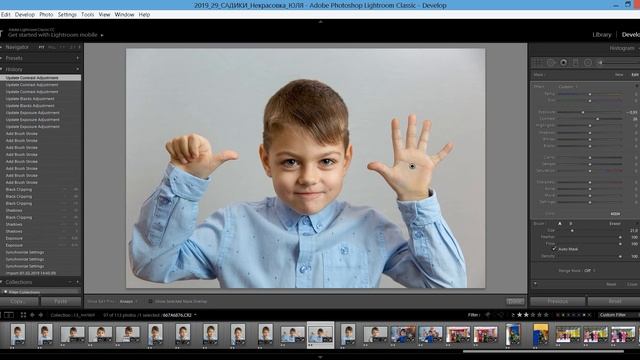Open the Effect Custom preset dropdown

point(568,87)
